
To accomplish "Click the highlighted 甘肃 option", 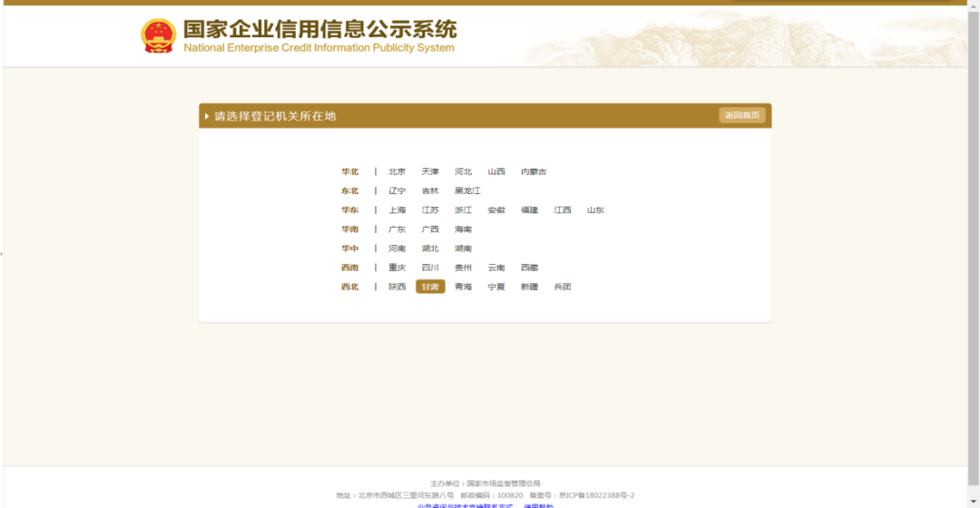I will click(430, 287).
